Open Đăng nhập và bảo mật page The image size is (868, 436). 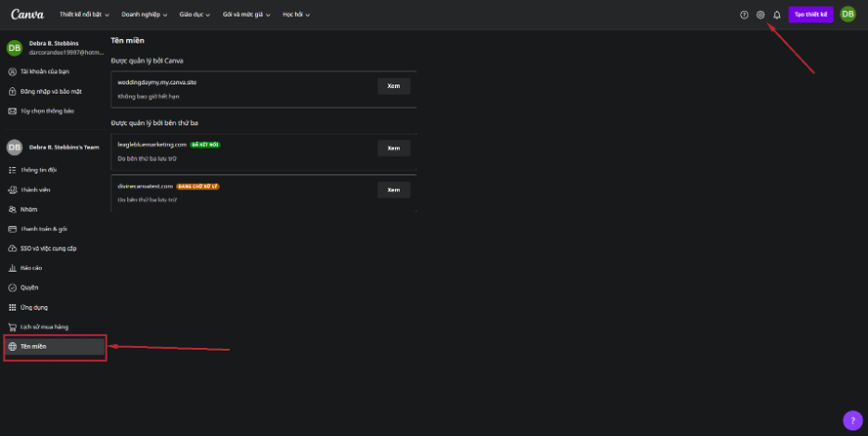(50, 92)
